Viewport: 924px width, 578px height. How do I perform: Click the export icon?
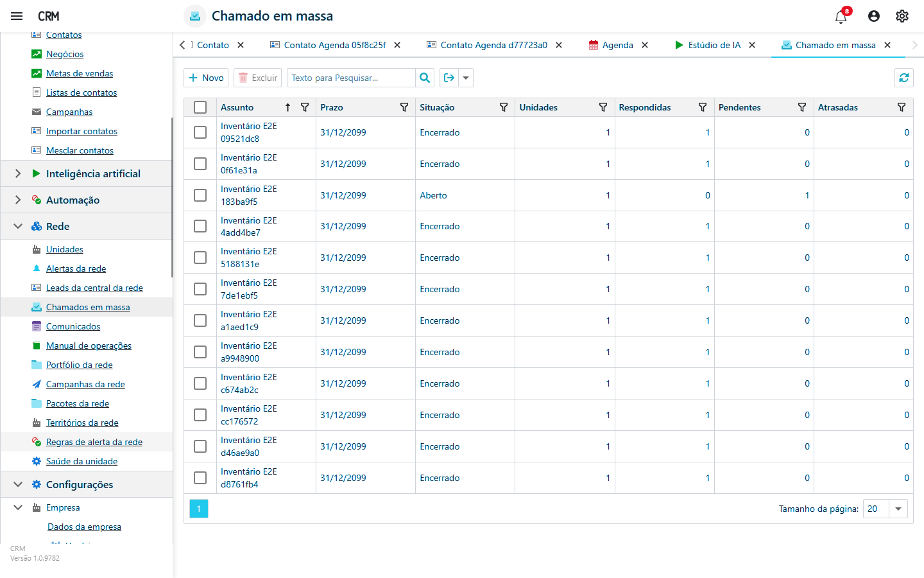pyautogui.click(x=449, y=78)
